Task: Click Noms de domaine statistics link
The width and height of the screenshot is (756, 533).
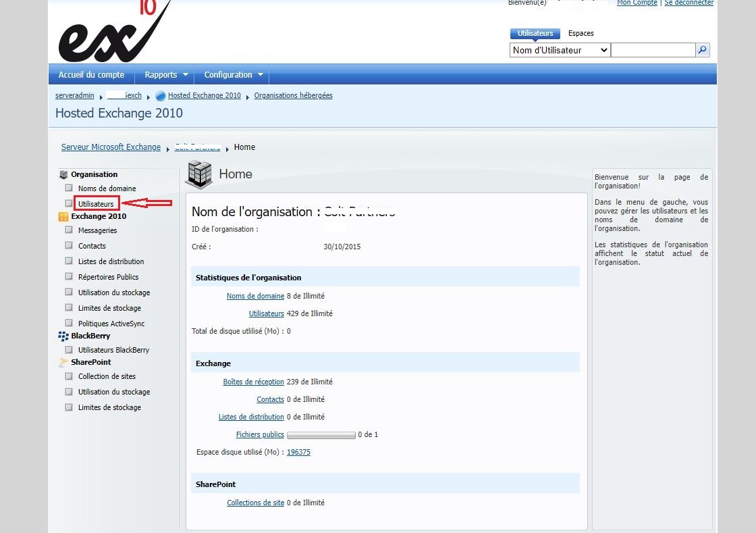Action: click(x=256, y=296)
